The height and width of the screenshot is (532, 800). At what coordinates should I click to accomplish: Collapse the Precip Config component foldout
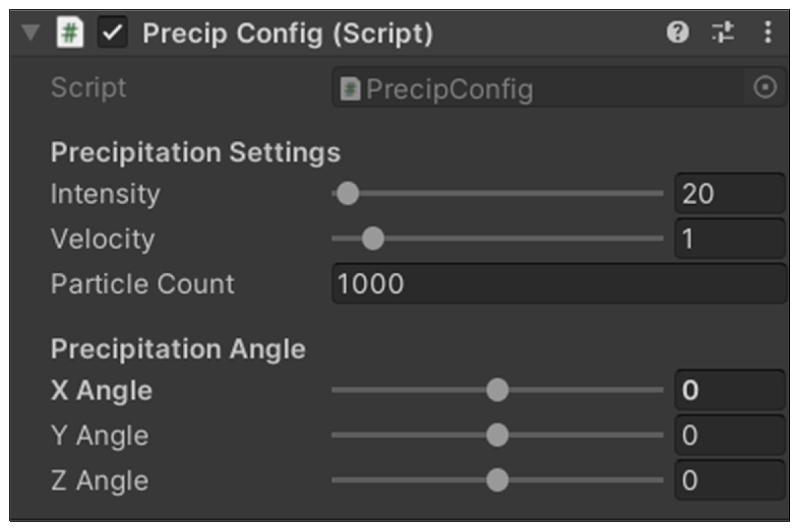point(30,32)
